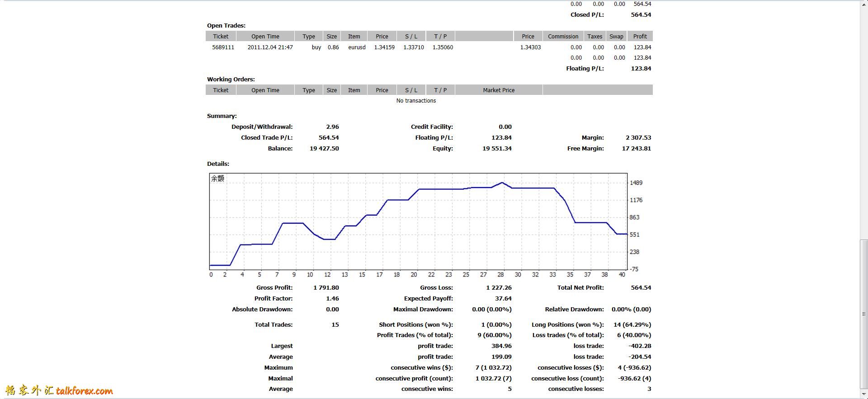Click the 'Summary:' section heading

tap(222, 116)
